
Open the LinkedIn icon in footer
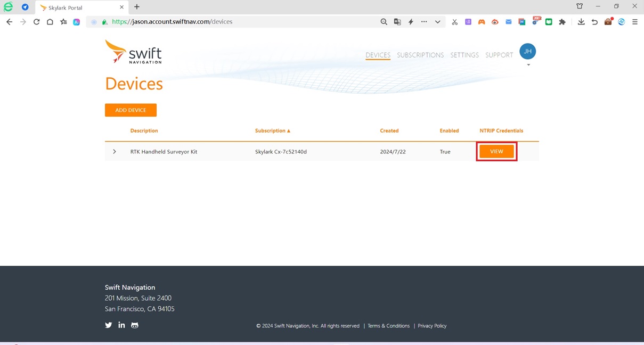click(121, 325)
